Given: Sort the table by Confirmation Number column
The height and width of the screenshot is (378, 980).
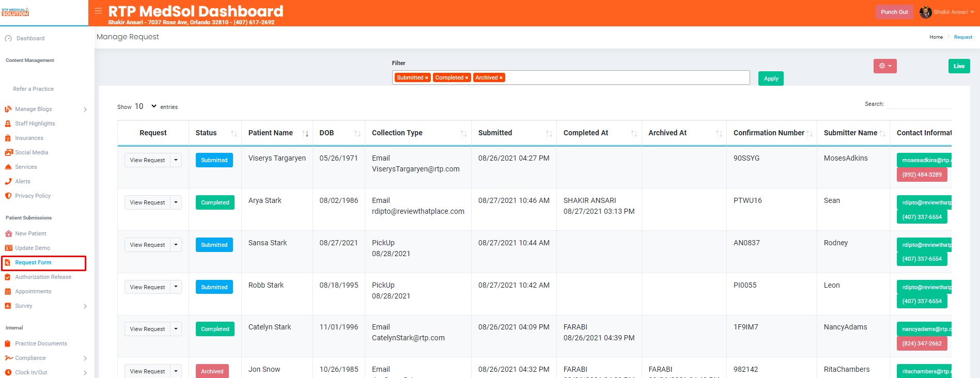Looking at the screenshot, I should point(772,133).
